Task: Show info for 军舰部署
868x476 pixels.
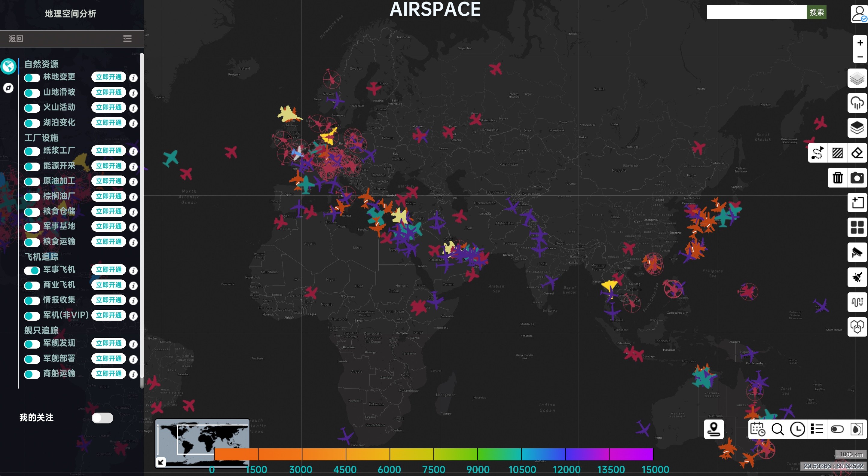Action: (133, 359)
